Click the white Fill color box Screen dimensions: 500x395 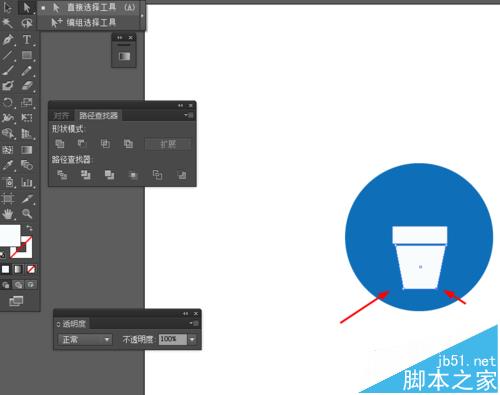click(10, 235)
